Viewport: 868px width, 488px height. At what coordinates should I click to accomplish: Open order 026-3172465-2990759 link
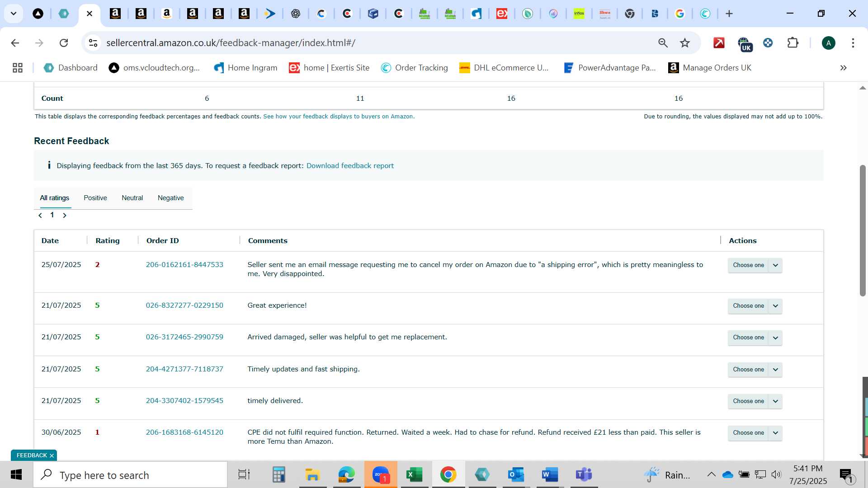pyautogui.click(x=184, y=337)
